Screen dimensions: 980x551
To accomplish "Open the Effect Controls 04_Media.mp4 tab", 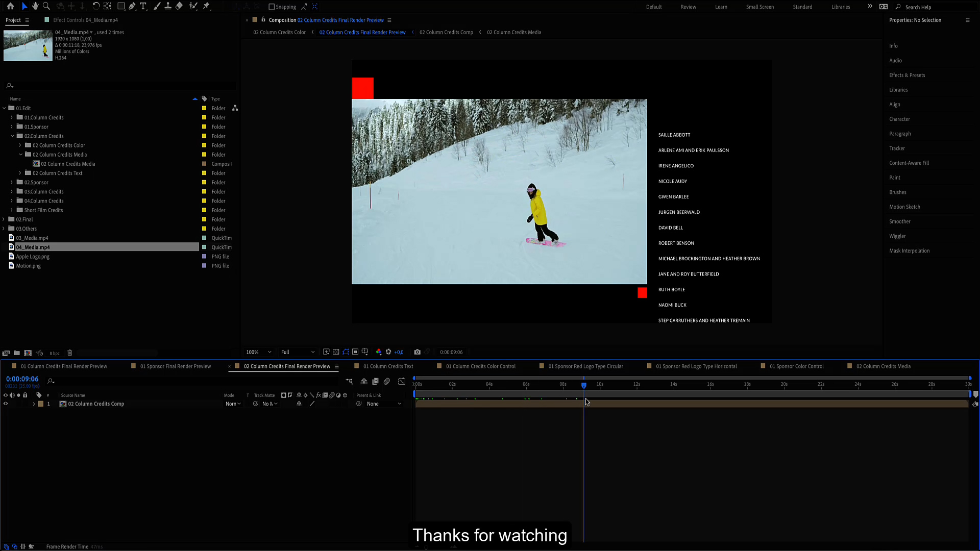I will coord(85,20).
